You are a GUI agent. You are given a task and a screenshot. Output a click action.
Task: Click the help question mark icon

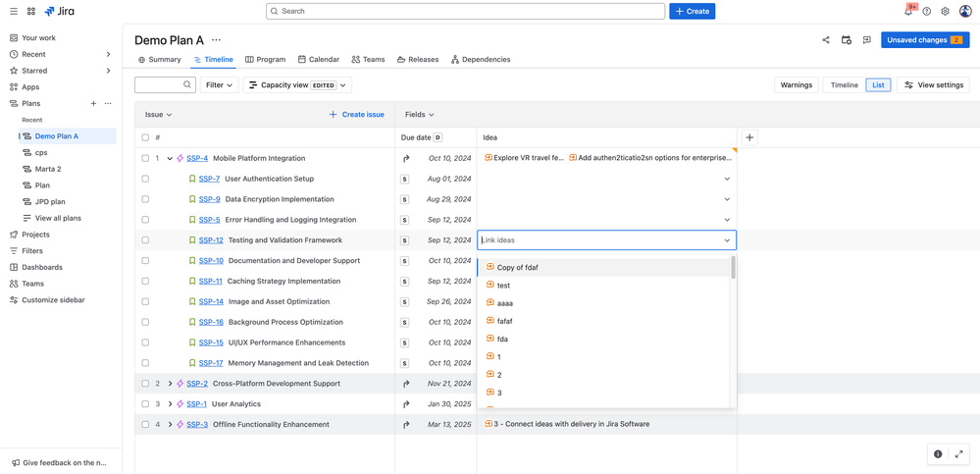point(927,12)
